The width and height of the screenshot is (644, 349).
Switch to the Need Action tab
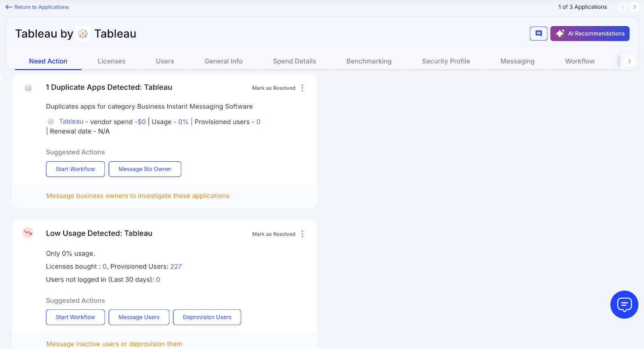(x=48, y=61)
